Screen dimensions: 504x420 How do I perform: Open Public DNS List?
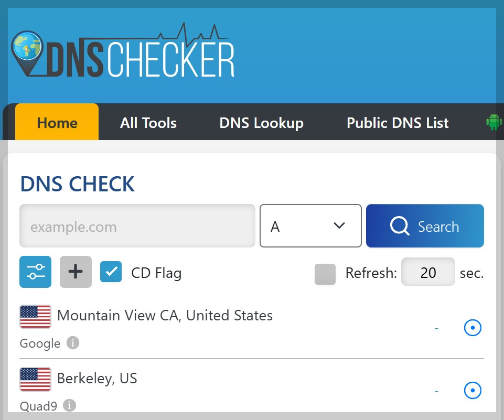(398, 123)
